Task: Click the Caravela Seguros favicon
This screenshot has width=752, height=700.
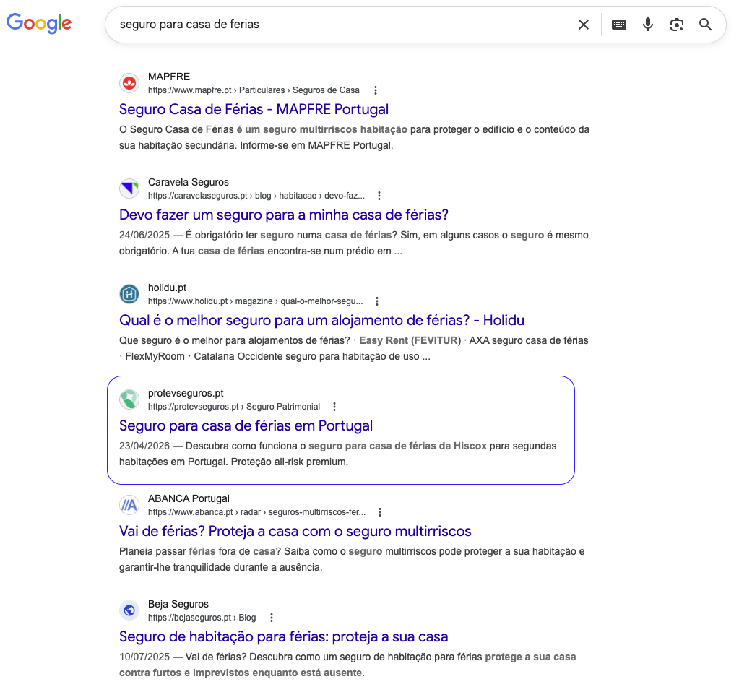Action: pos(129,189)
